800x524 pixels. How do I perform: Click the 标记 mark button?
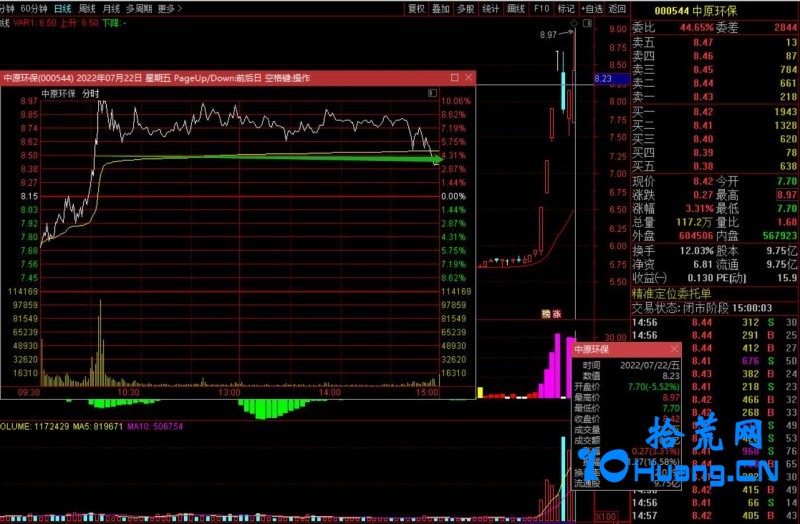tap(566, 9)
